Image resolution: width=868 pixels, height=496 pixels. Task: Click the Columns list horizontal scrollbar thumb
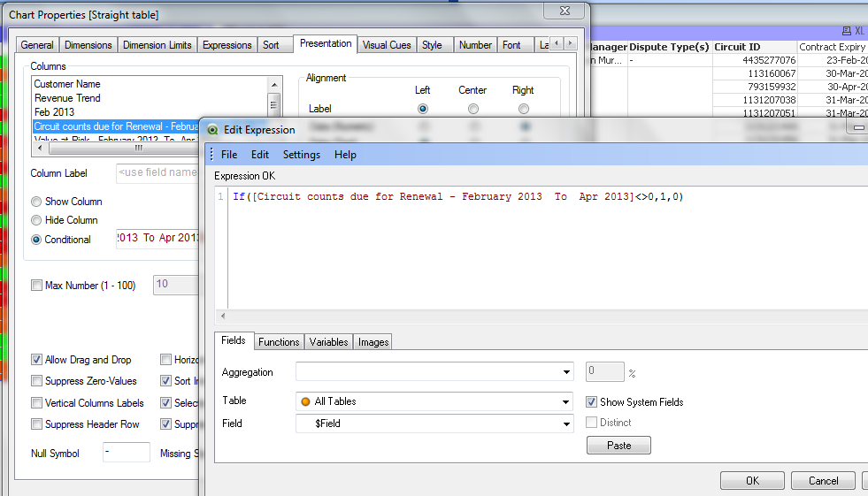pos(138,149)
